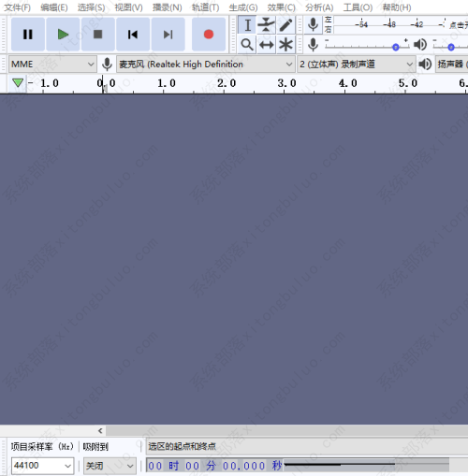Skip to start of track
This screenshot has height=476, width=468.
pyautogui.click(x=133, y=35)
